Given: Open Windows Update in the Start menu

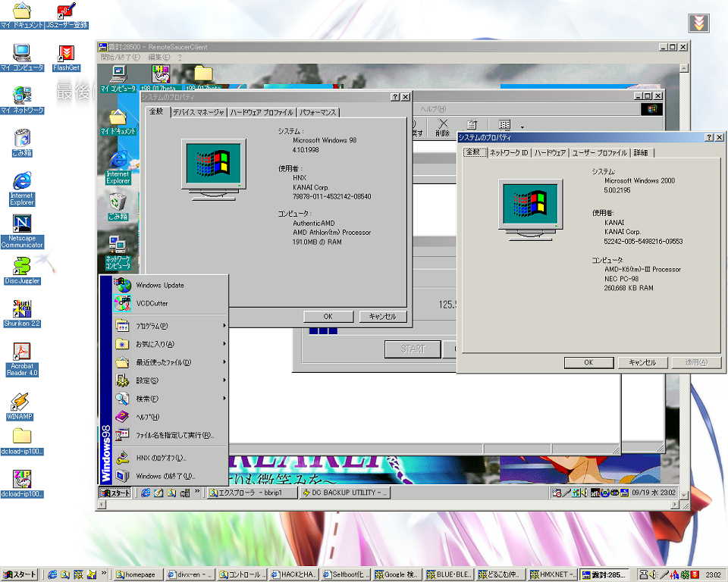Looking at the screenshot, I should tap(122, 285).
